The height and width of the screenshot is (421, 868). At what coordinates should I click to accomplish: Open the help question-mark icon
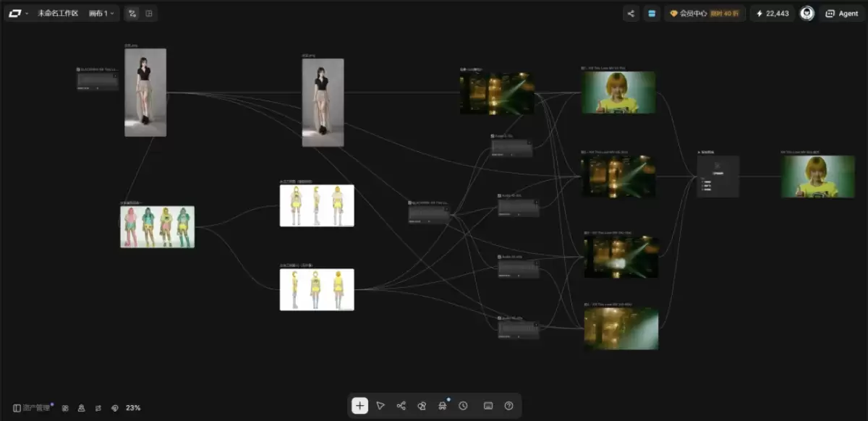509,406
